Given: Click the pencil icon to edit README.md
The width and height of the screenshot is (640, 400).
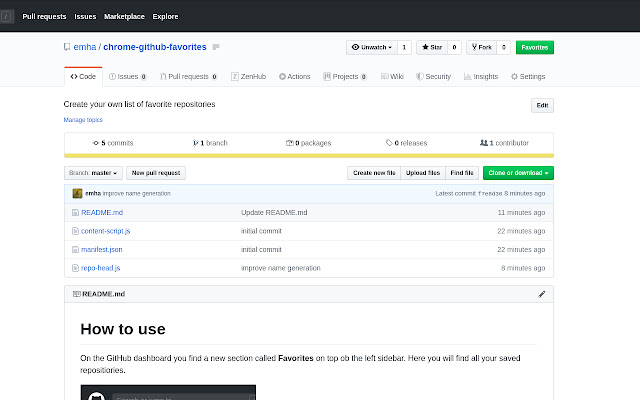Looking at the screenshot, I should [x=542, y=294].
